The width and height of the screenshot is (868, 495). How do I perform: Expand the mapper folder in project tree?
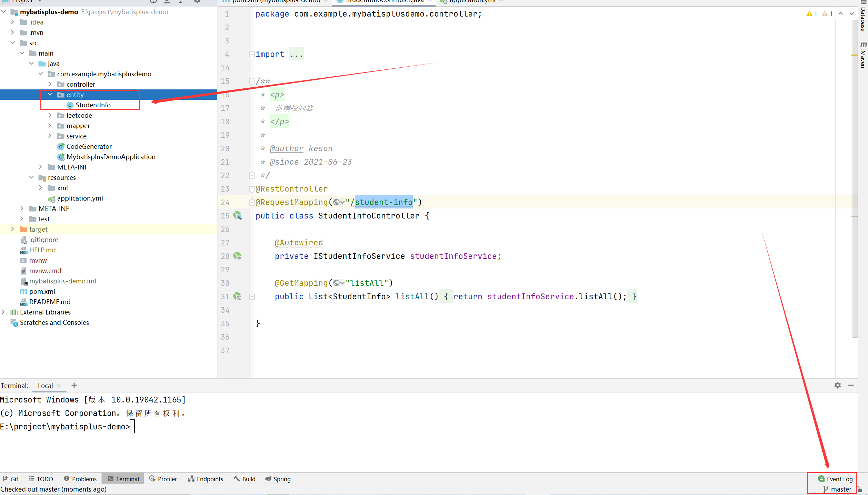tap(49, 125)
